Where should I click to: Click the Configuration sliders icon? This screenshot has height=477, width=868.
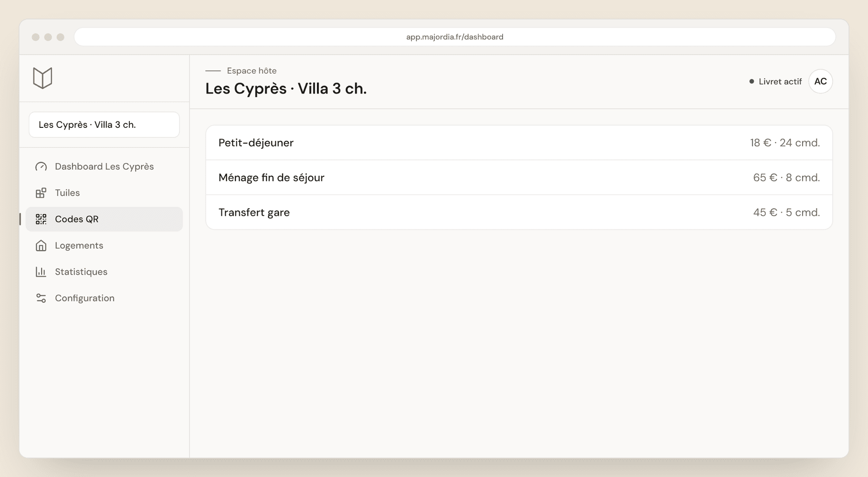[41, 298]
